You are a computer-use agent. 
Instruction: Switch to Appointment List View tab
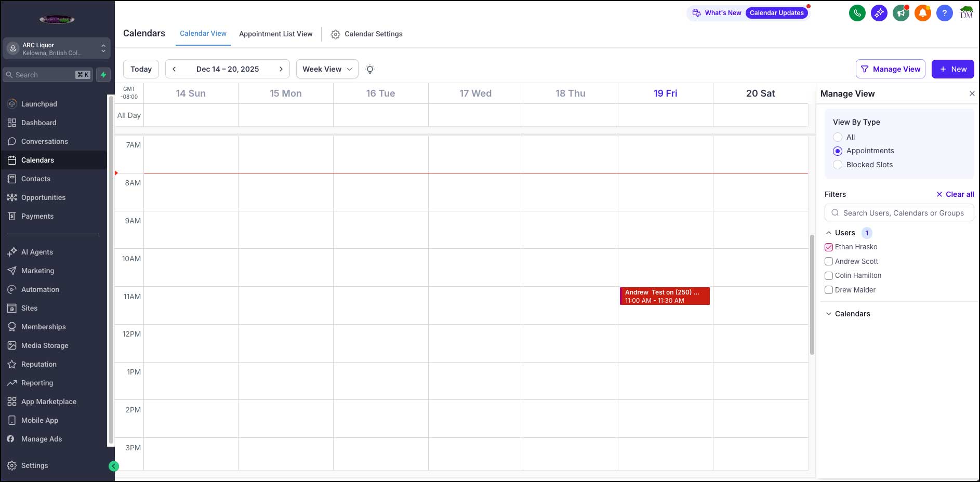[x=275, y=34]
